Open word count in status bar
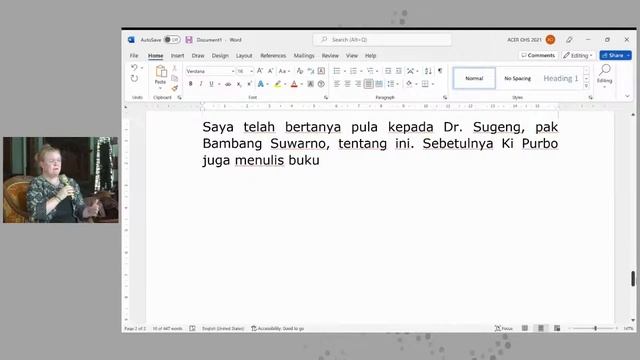The image size is (640, 360). tap(167, 328)
